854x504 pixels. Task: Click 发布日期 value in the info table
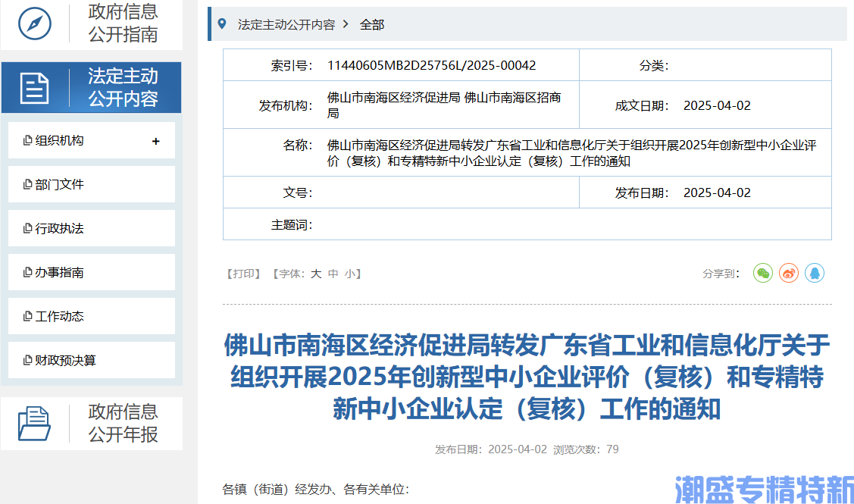pyautogui.click(x=718, y=193)
